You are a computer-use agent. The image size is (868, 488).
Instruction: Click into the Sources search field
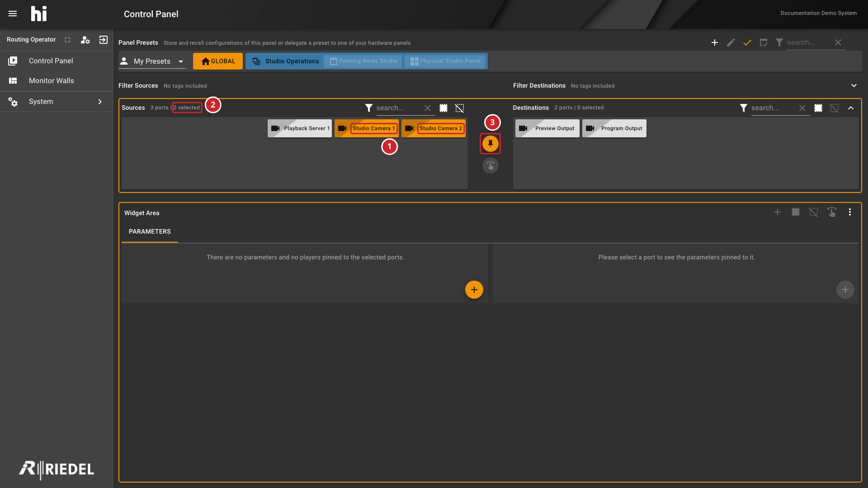pos(398,108)
